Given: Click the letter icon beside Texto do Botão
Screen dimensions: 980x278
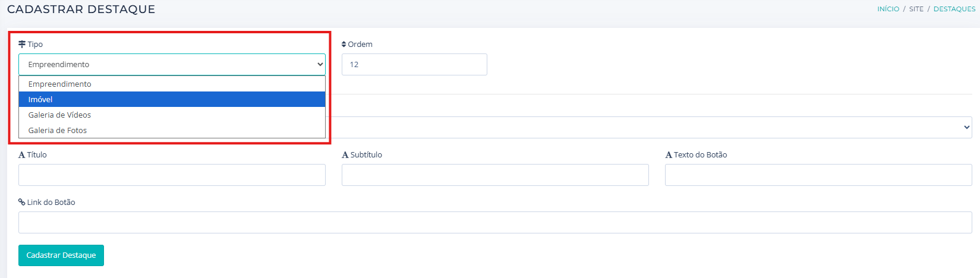Looking at the screenshot, I should click(x=669, y=155).
